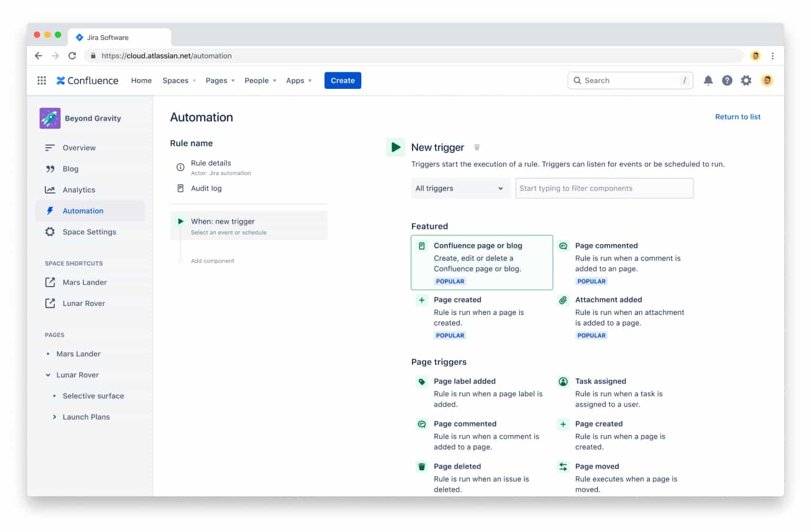Image resolution: width=811 pixels, height=532 pixels.
Task: Click the Automation lightning bolt icon in sidebar
Action: 49,210
